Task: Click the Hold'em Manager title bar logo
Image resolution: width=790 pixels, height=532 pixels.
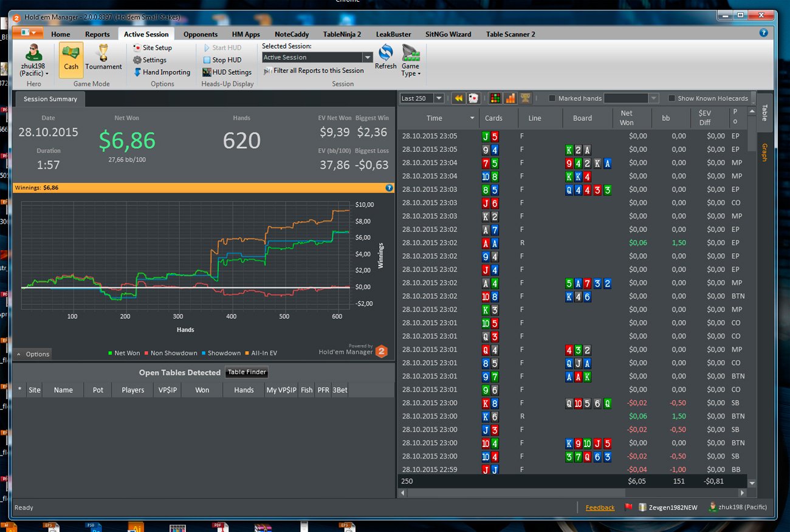Action: click(x=17, y=18)
